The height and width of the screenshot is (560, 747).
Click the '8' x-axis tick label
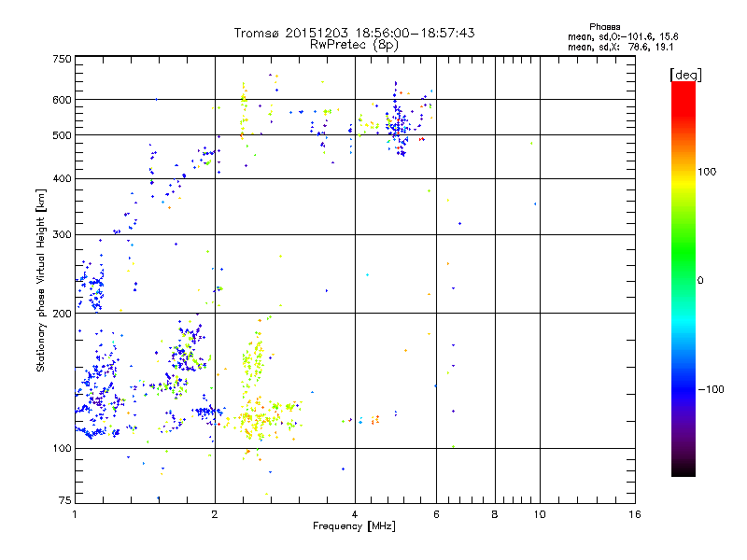point(495,514)
